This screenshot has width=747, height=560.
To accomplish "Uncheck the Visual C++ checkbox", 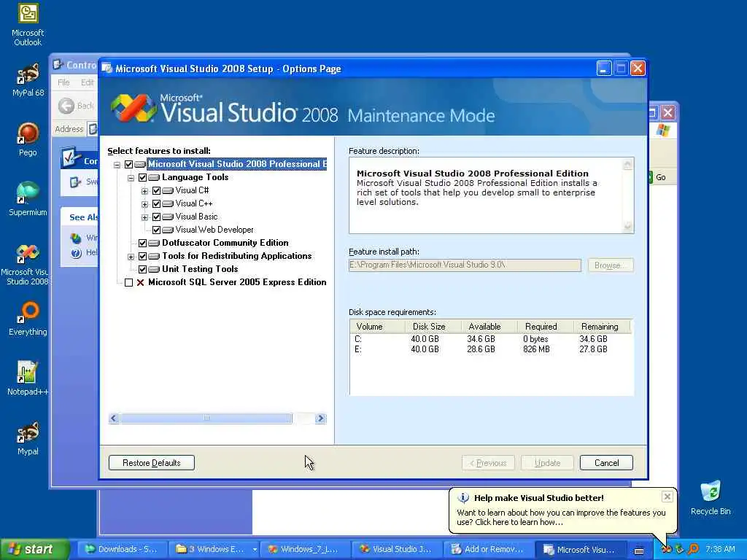I will pyautogui.click(x=156, y=204).
